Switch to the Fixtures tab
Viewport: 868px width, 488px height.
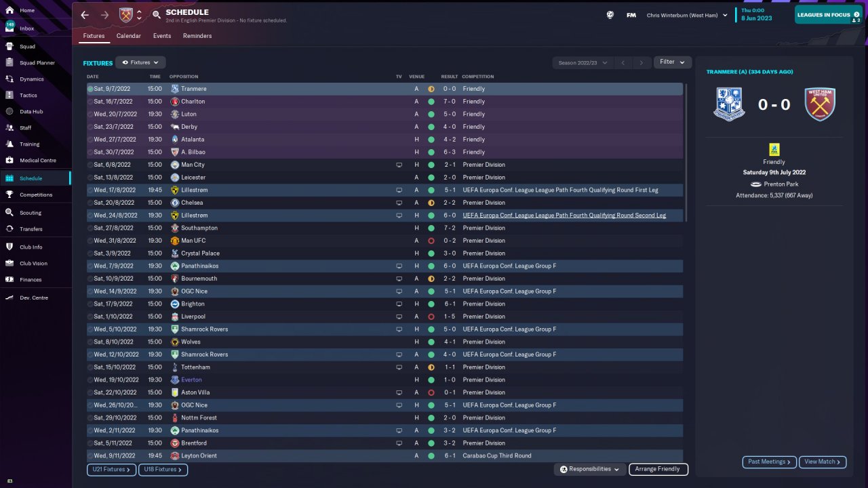pyautogui.click(x=94, y=36)
